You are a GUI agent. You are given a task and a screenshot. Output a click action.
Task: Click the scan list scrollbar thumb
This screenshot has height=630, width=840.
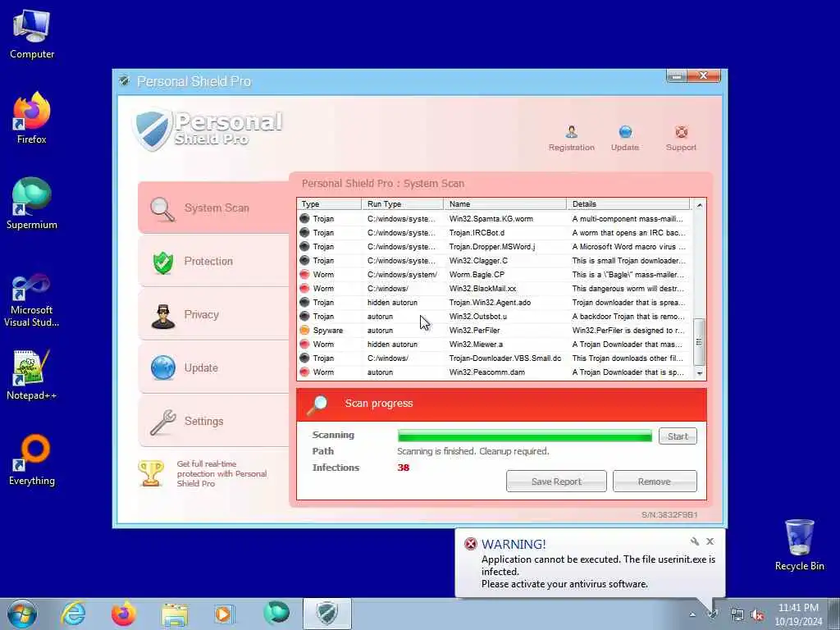pyautogui.click(x=699, y=342)
